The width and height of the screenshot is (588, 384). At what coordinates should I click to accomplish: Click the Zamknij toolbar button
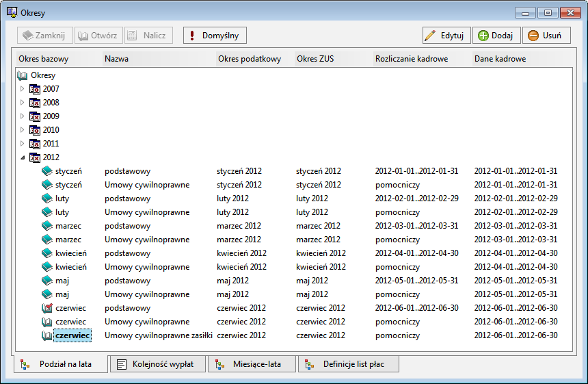[45, 36]
